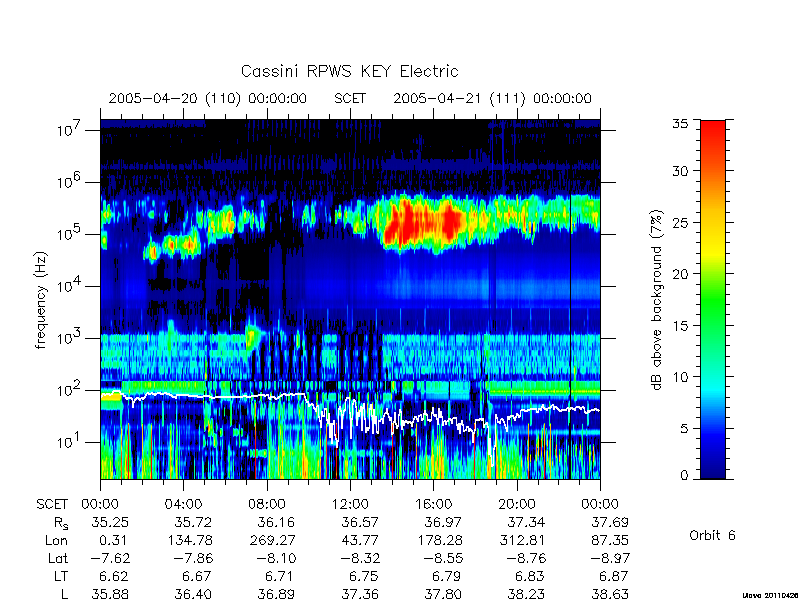Select the start date '2005-04-20 (110) 00:00:00'
Image resolution: width=800 pixels, height=600 pixels.
(208, 98)
